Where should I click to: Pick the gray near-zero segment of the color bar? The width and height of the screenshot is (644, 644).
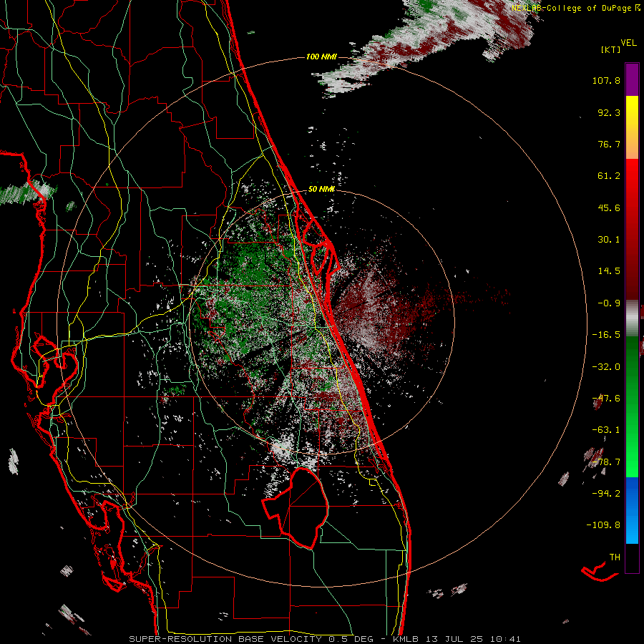(632, 318)
